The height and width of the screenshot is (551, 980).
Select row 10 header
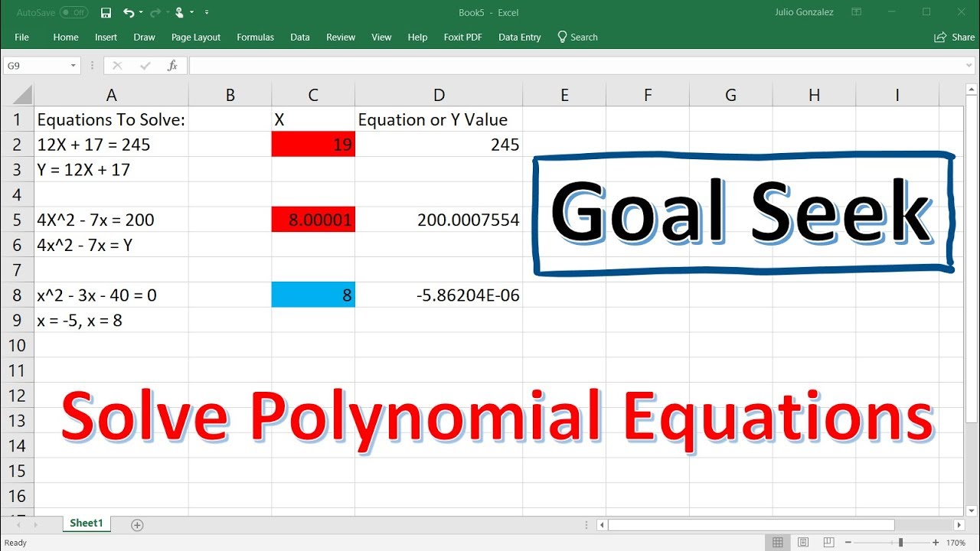pos(17,345)
